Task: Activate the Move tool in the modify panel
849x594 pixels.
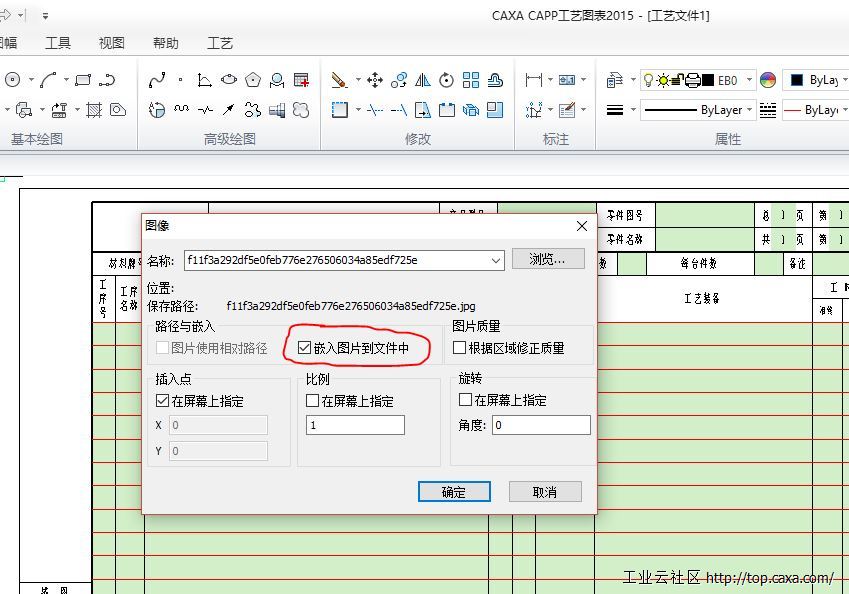Action: (374, 79)
